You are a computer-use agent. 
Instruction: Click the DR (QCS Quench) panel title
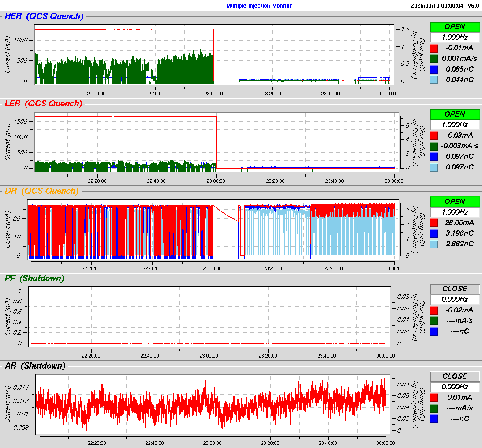[41, 191]
